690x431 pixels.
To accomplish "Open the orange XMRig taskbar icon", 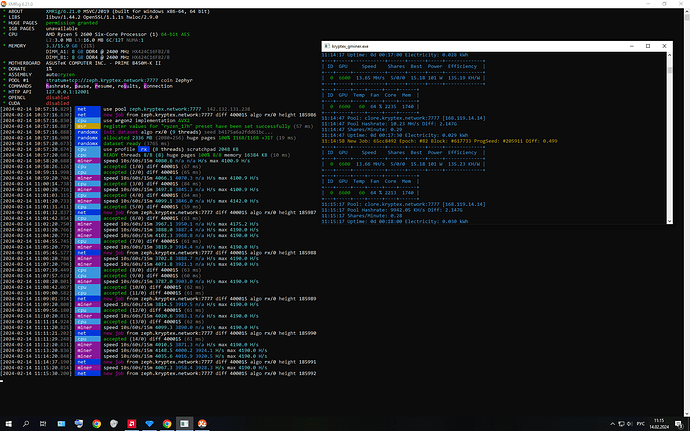I will (x=202, y=424).
